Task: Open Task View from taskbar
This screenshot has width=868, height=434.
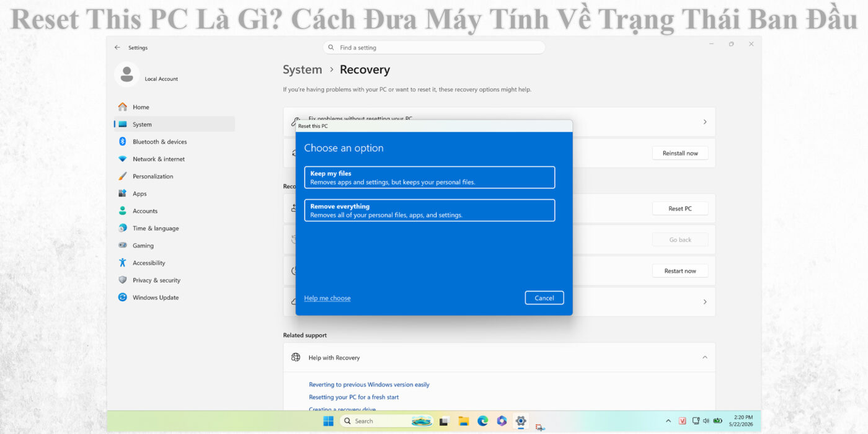Action: pos(444,421)
